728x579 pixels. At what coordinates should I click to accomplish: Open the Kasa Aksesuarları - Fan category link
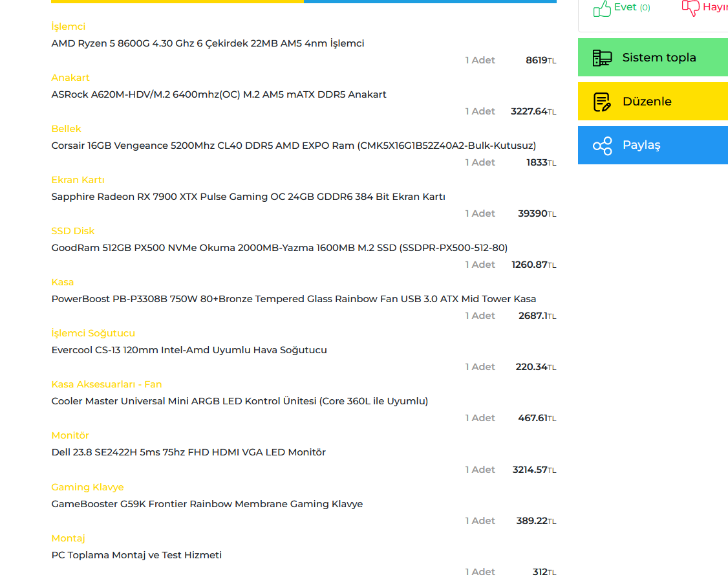point(106,384)
